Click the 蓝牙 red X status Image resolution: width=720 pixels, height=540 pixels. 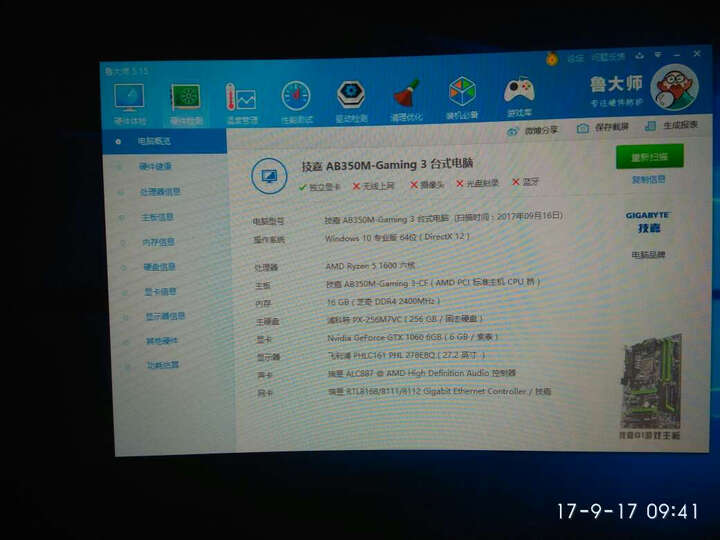(x=525, y=182)
